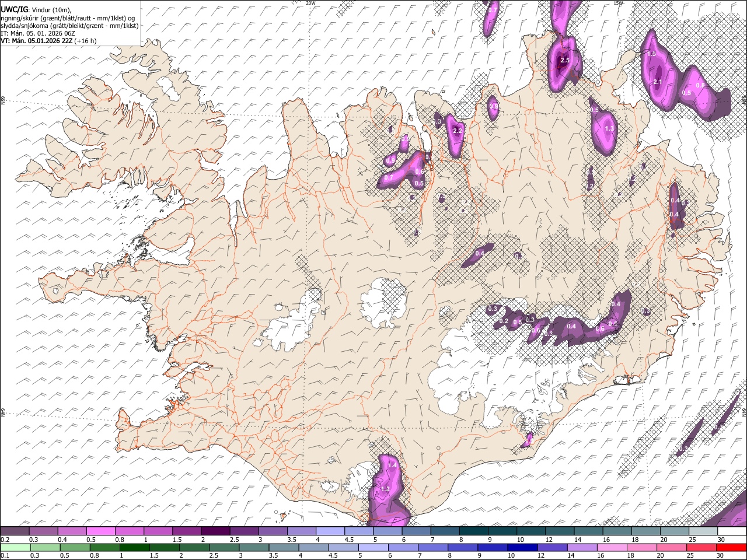Click the '20W' longitude label
747x560 pixels.
click(x=310, y=3)
